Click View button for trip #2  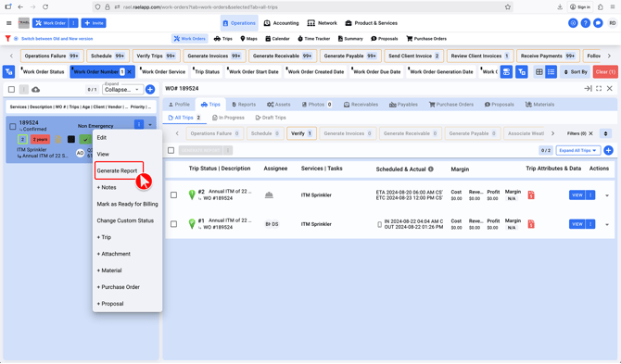(577, 195)
